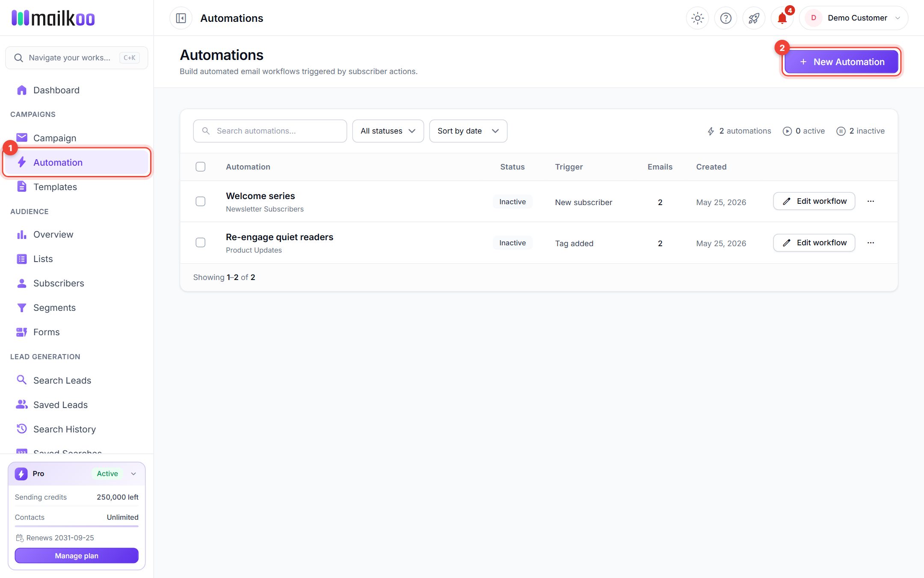
Task: Open Forms in the sidebar
Action: click(77, 332)
